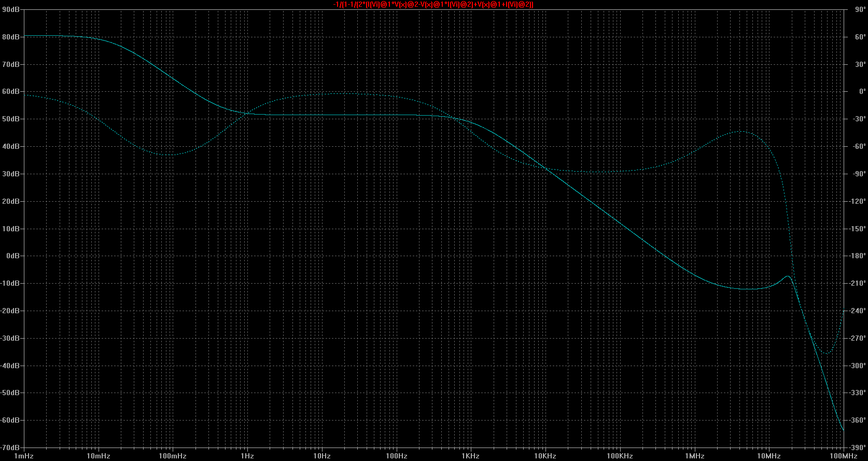Image resolution: width=868 pixels, height=461 pixels.
Task: Select the 100KHz frequency label
Action: (620, 456)
